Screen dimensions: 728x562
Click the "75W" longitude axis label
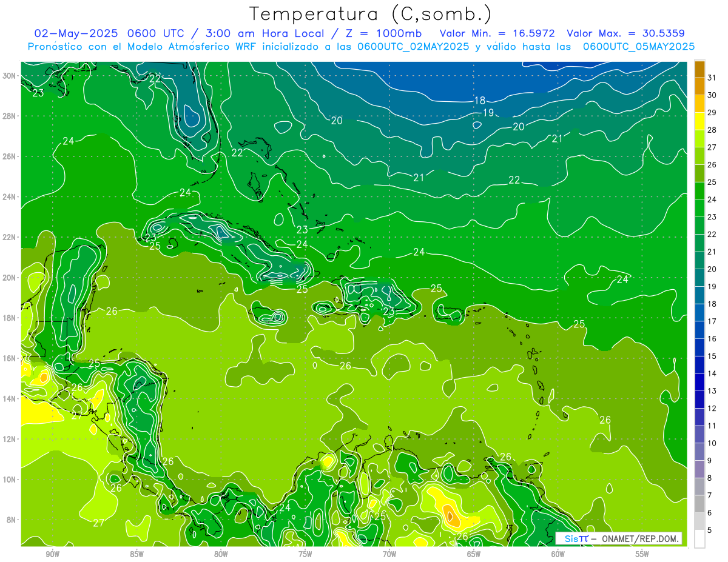(305, 554)
